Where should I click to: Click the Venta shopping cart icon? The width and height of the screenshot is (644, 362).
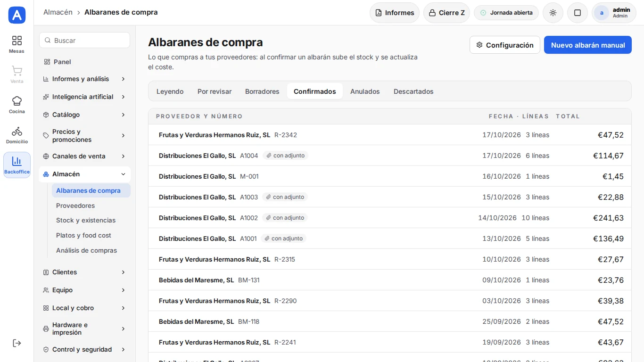coord(17,74)
